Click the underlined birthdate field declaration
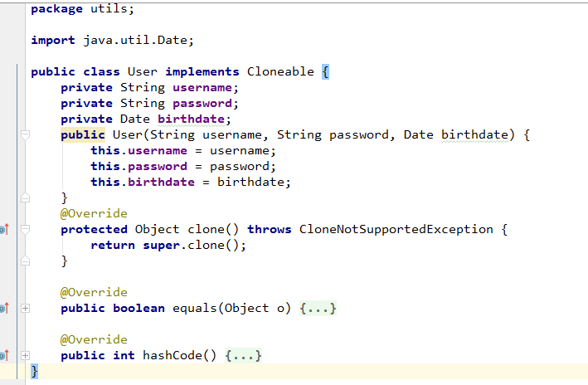Image resolution: width=588 pixels, height=385 pixels. pyautogui.click(x=191, y=119)
